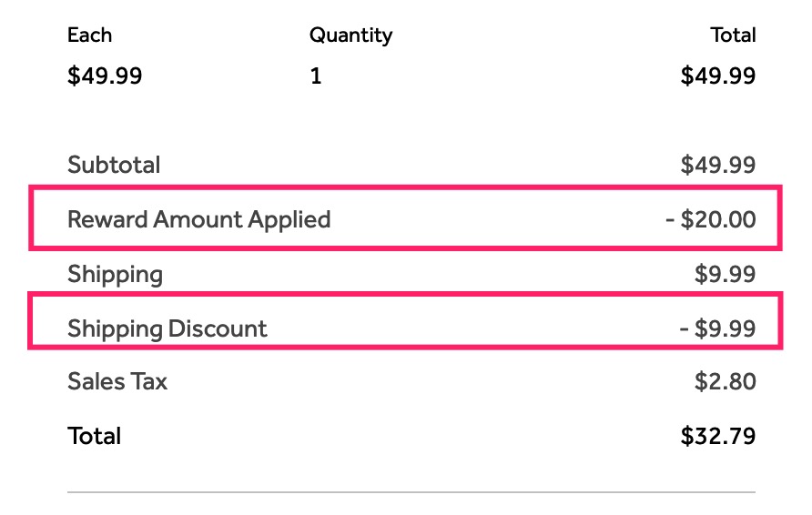Select the Subtotal amount $49.99
This screenshot has height=515, width=812.
(x=717, y=165)
